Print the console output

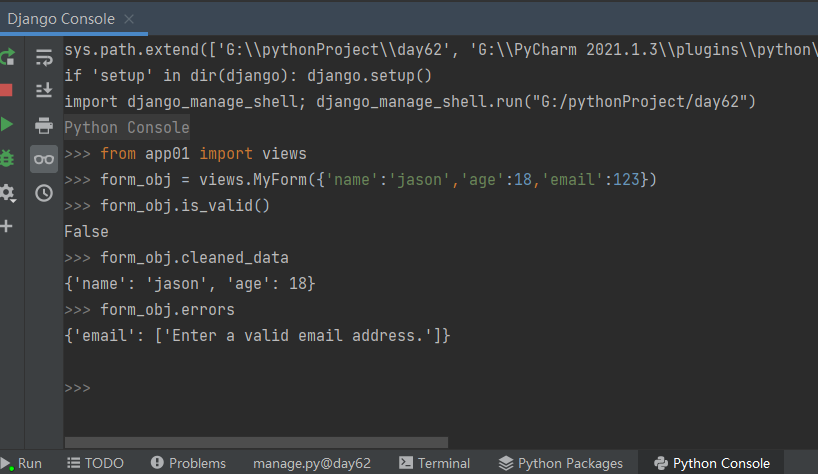pos(43,125)
